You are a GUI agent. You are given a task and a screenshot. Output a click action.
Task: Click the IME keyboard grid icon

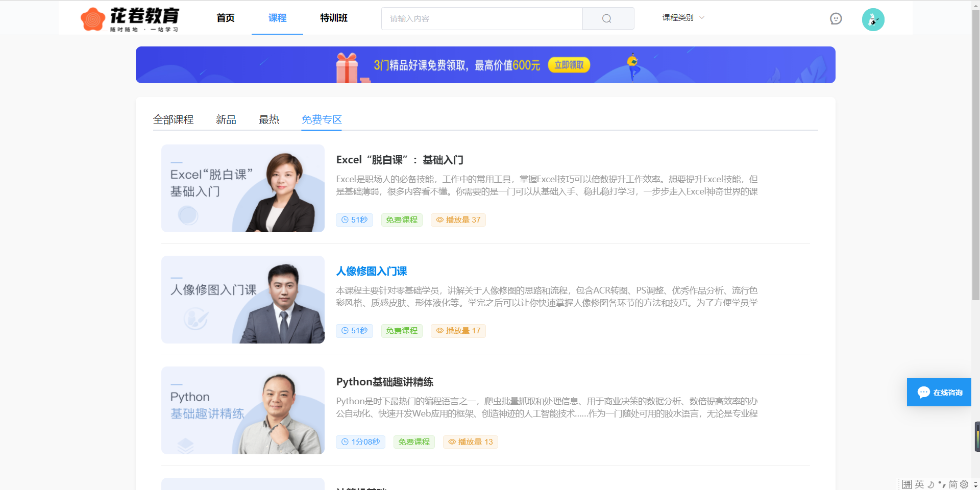[906, 484]
